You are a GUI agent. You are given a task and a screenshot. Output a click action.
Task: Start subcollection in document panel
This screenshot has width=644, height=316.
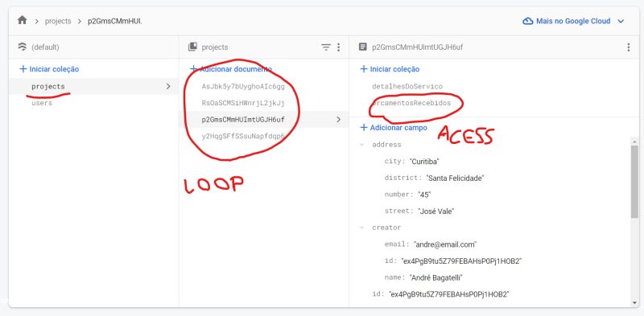390,69
